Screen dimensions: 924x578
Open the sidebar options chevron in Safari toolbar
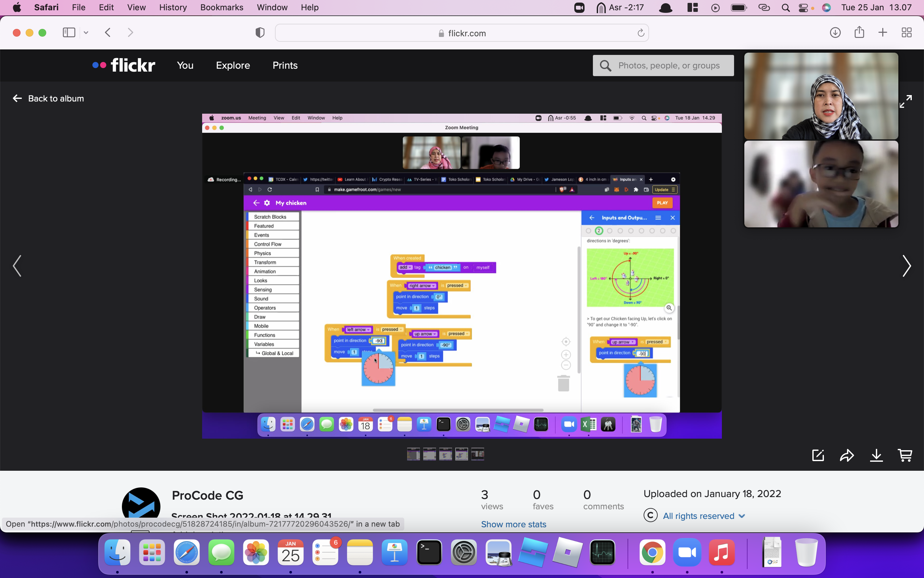coord(86,32)
